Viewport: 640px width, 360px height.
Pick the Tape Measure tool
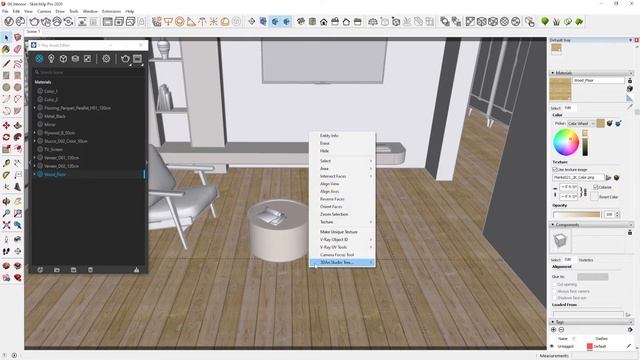tap(6, 163)
